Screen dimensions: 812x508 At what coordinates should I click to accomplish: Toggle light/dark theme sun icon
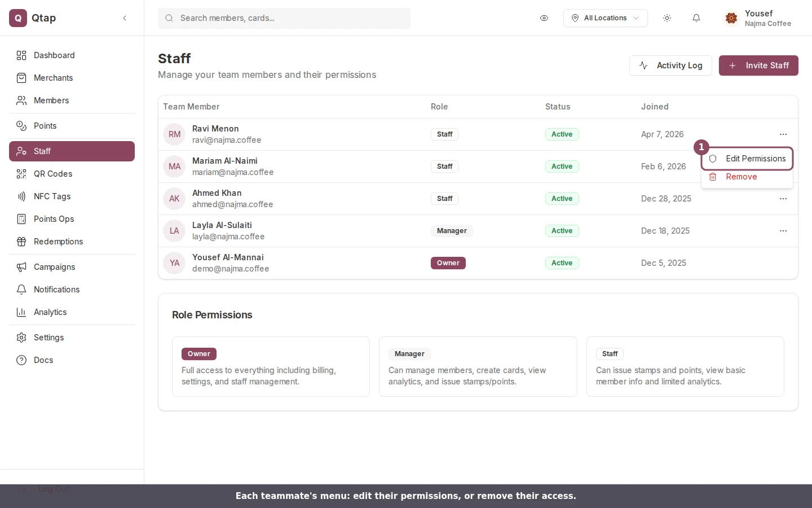tap(667, 18)
